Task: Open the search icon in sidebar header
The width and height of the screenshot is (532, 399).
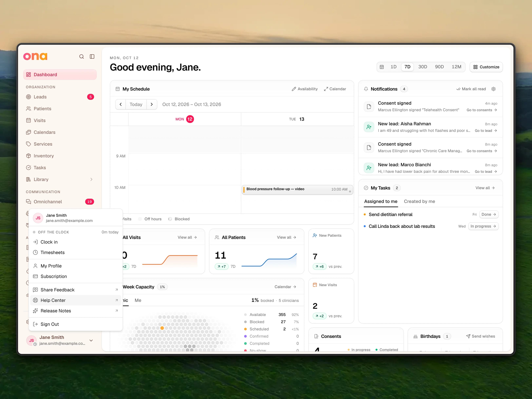Action: (x=82, y=57)
